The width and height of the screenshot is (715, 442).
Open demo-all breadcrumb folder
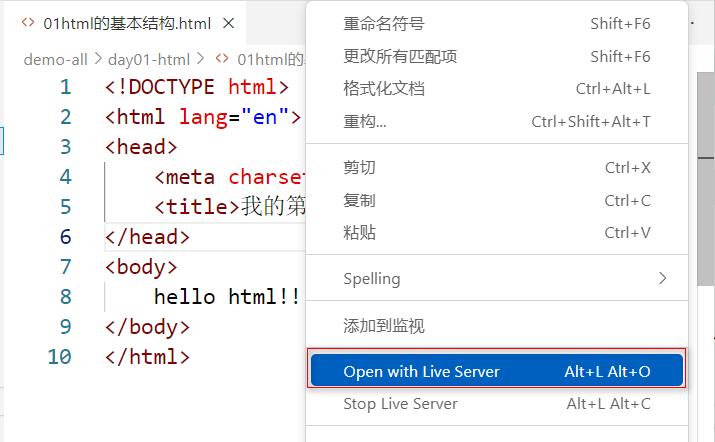coord(53,59)
